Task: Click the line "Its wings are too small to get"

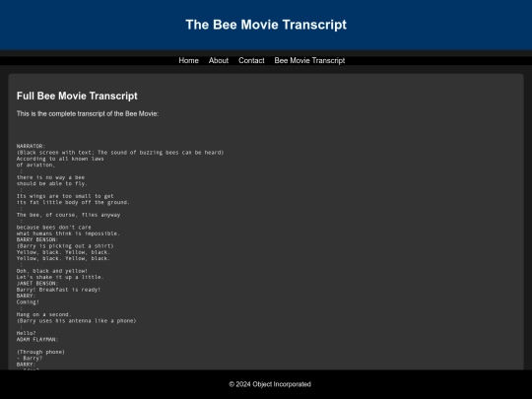Action: [x=65, y=196]
